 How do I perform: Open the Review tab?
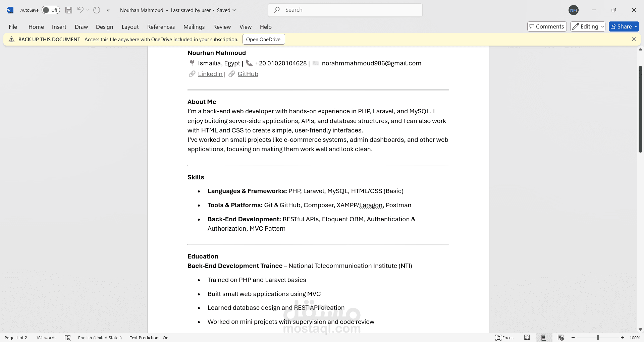222,27
